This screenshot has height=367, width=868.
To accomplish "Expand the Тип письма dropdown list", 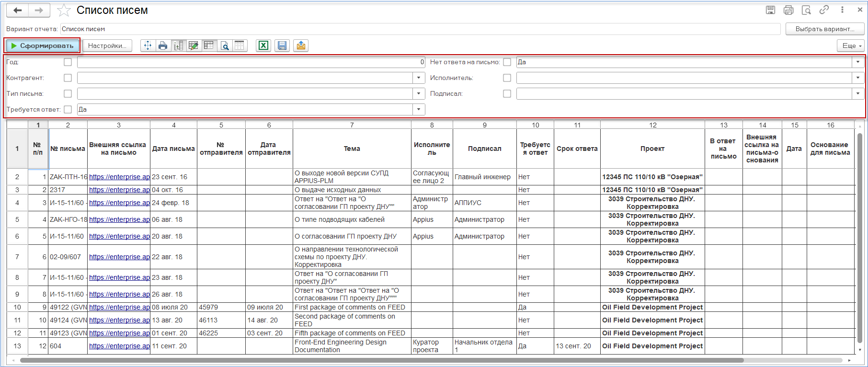I will [419, 93].
